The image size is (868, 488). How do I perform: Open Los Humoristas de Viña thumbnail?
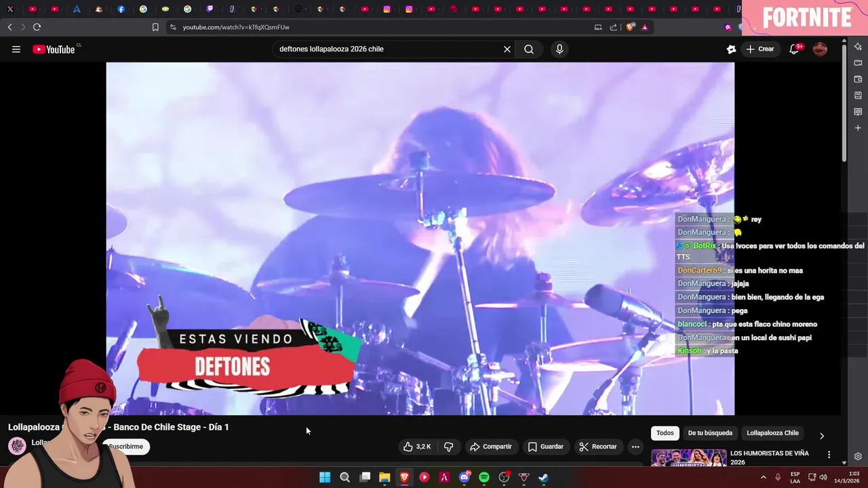[x=688, y=458]
